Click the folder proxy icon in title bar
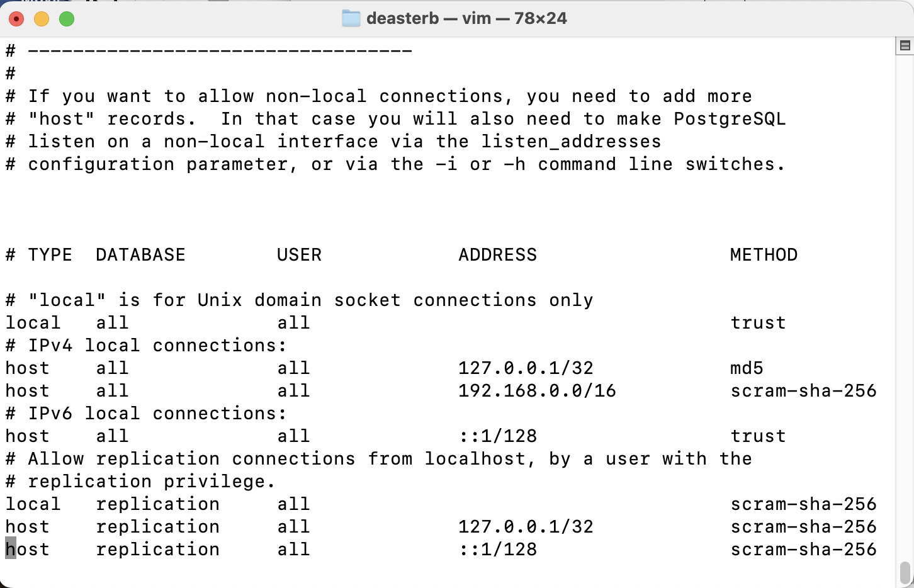Viewport: 914px width, 588px height. click(x=351, y=18)
